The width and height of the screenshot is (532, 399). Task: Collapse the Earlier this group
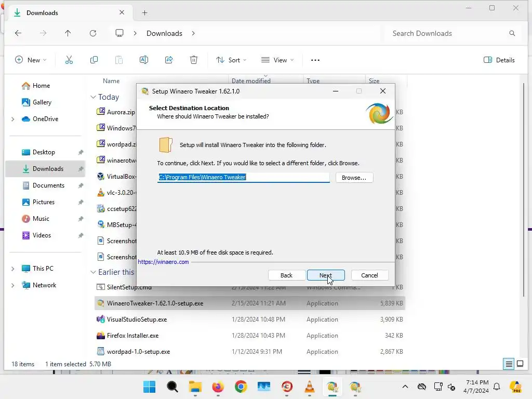[94, 272]
